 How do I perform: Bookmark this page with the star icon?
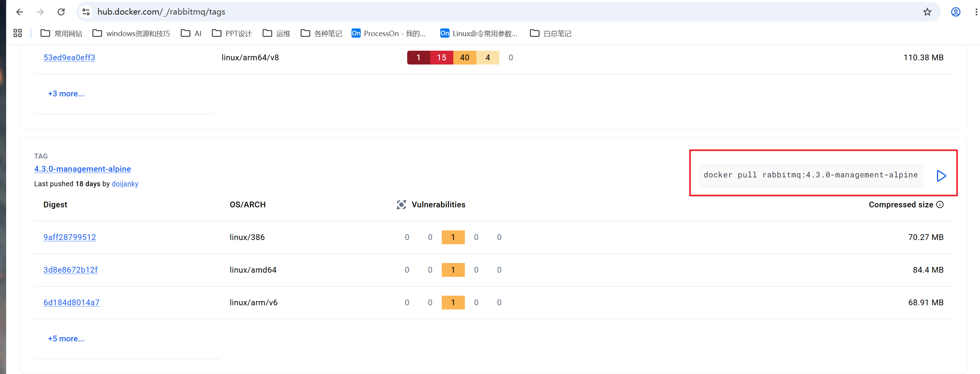pyautogui.click(x=927, y=12)
